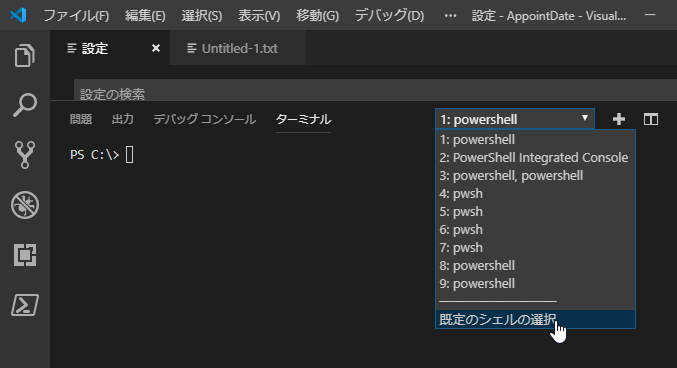Close the 設定 tab
This screenshot has width=677, height=368.
(x=156, y=48)
